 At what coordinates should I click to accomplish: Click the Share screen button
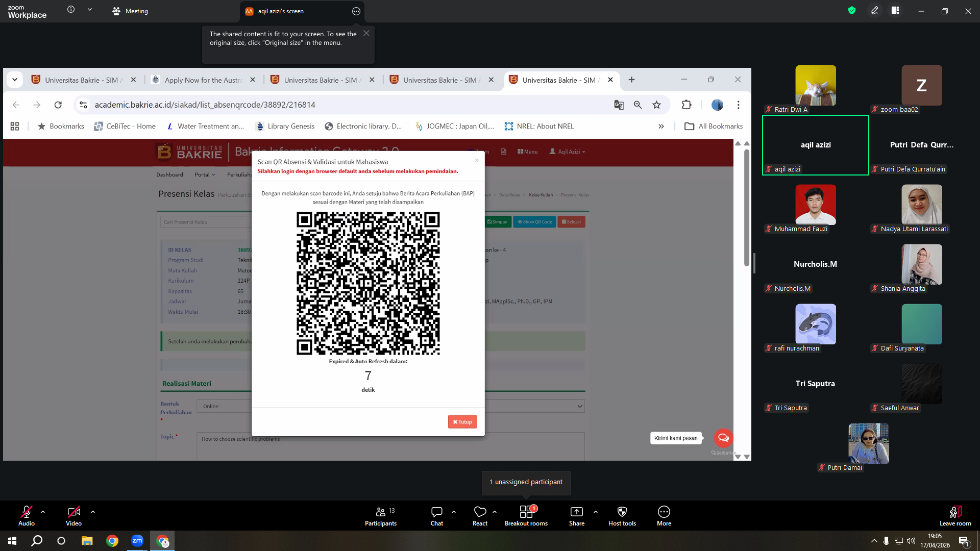(x=577, y=515)
